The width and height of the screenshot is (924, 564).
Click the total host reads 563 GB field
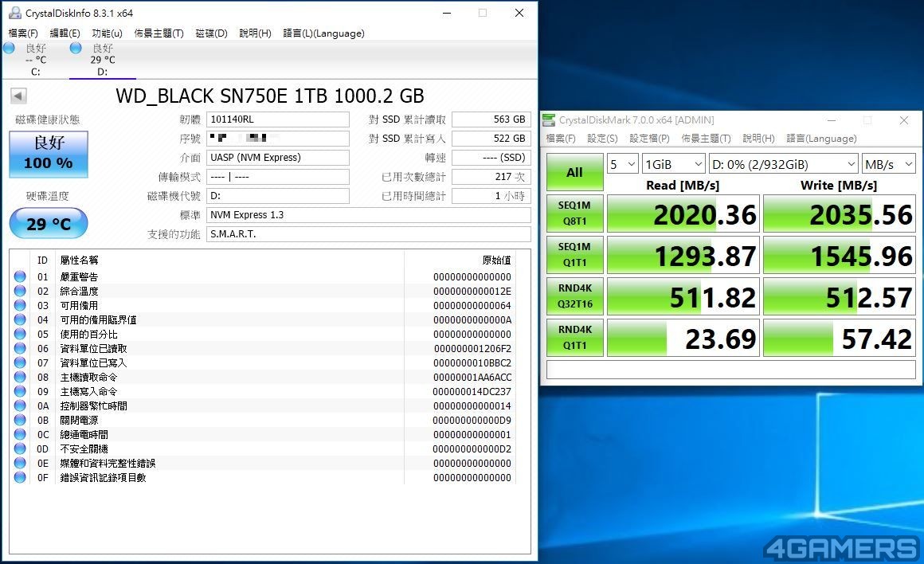pyautogui.click(x=491, y=119)
